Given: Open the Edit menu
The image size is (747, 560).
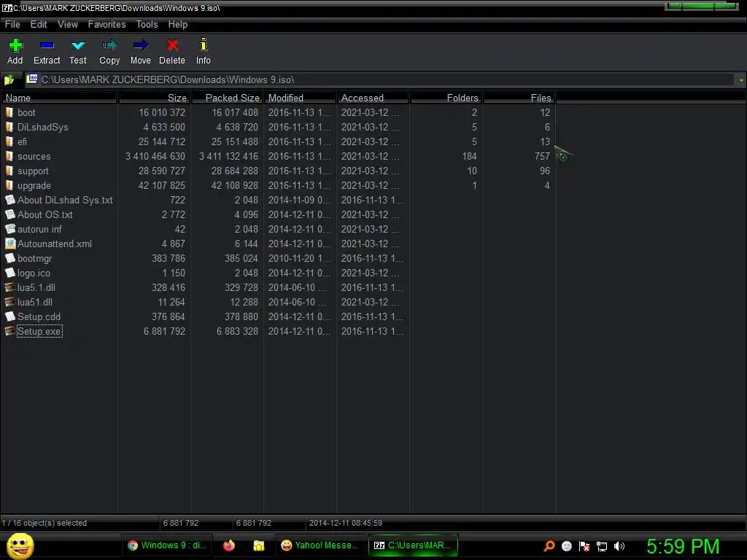Looking at the screenshot, I should pos(39,24).
